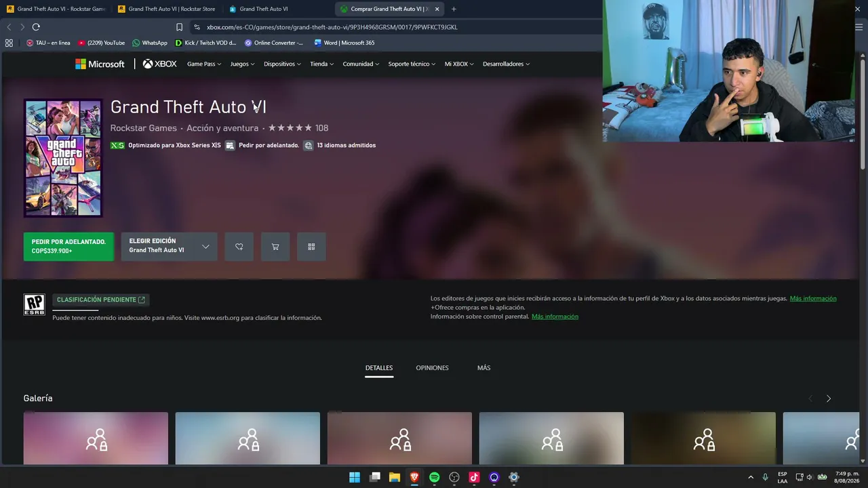Open the YouTube bookmark

point(101,43)
